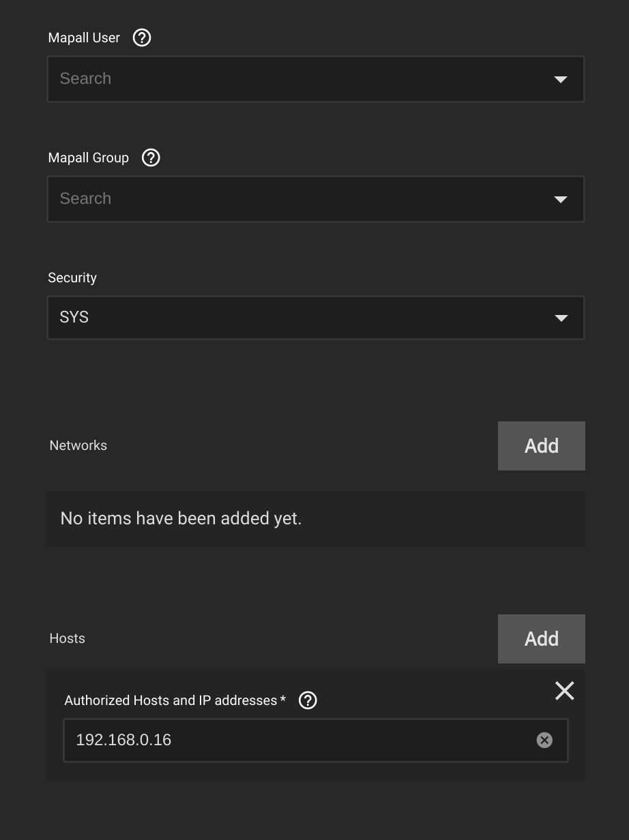Viewport: 629px width, 840px height.
Task: Remove the authorized host entry with X
Action: click(565, 691)
